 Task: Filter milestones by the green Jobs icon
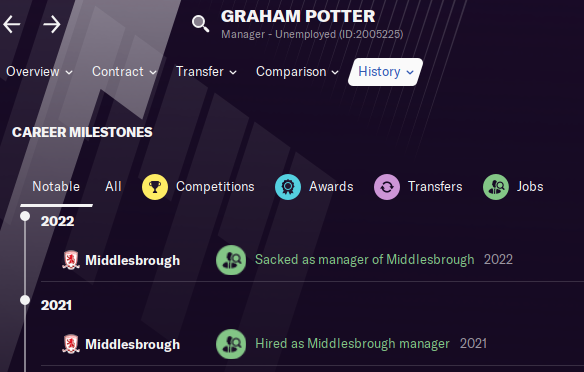tap(496, 187)
